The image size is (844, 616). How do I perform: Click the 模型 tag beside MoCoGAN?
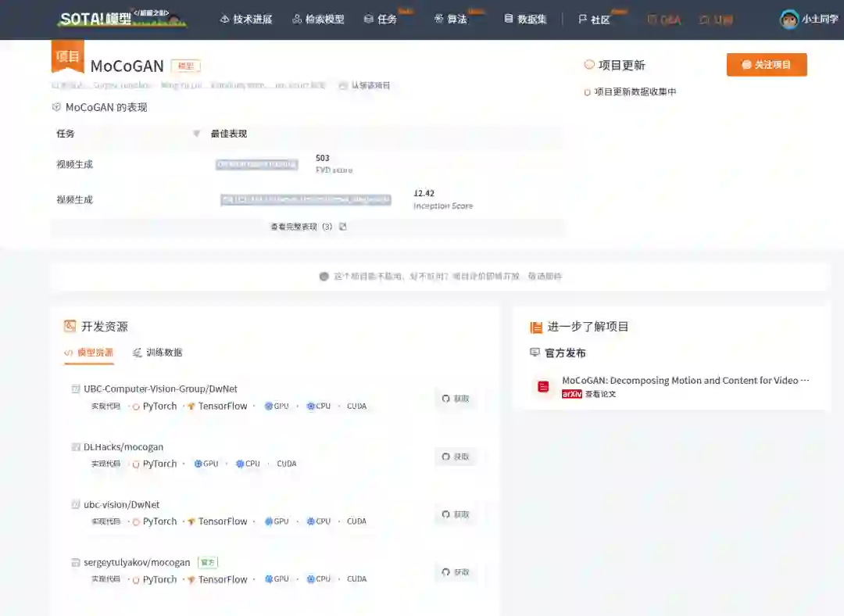pyautogui.click(x=186, y=66)
